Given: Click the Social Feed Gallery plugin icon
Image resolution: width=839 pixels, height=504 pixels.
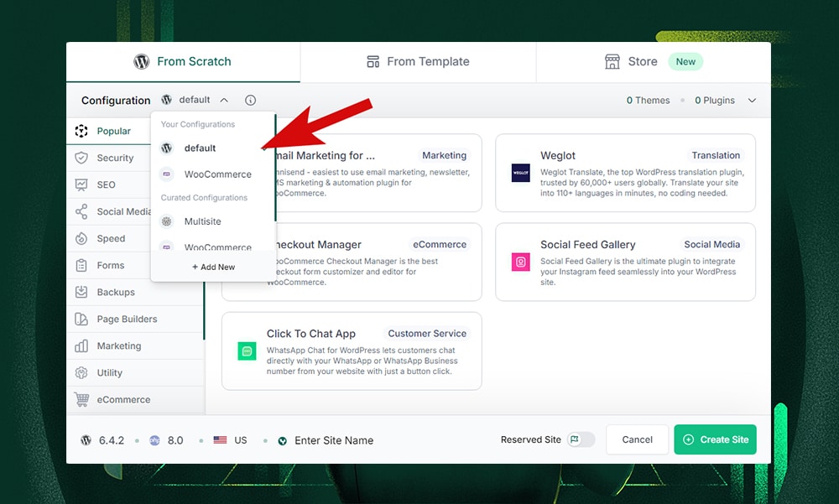Looking at the screenshot, I should (x=521, y=262).
